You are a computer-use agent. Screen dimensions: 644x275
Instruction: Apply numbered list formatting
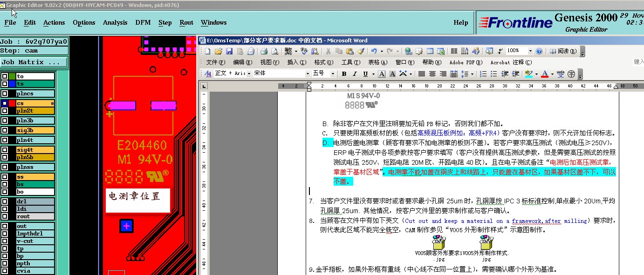click(483, 74)
